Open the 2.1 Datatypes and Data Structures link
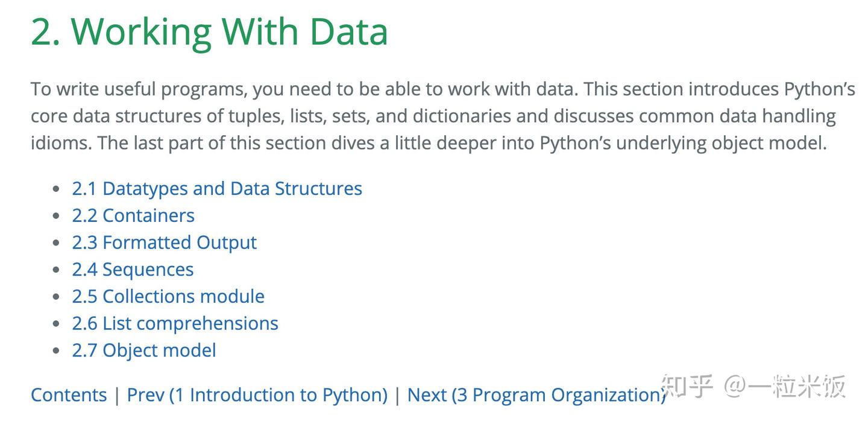Image resolution: width=868 pixels, height=421 pixels. (217, 189)
